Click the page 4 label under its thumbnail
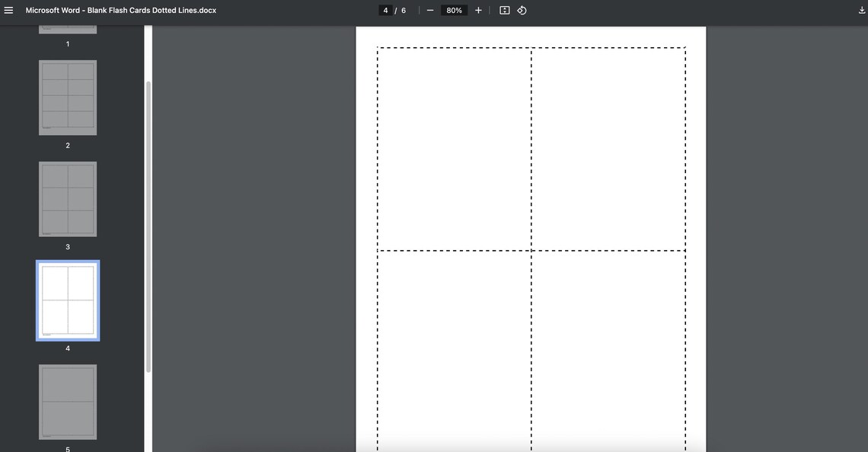The image size is (868, 452). (x=67, y=348)
